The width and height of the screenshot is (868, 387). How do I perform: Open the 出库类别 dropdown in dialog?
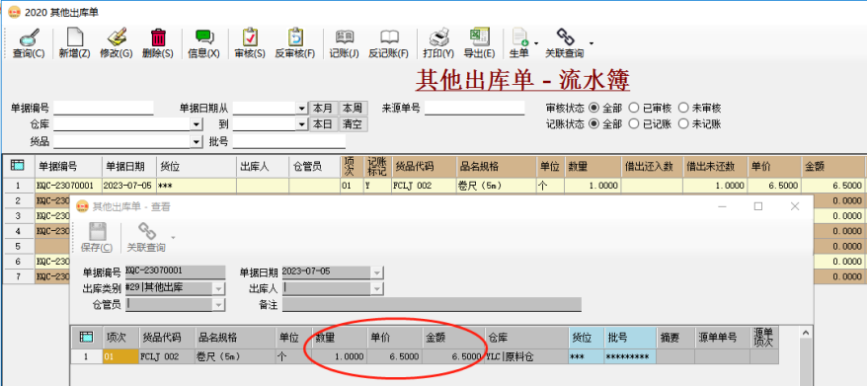(x=218, y=288)
